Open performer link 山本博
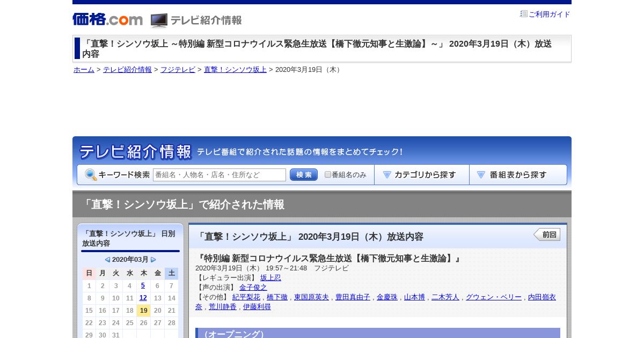 coord(414,297)
